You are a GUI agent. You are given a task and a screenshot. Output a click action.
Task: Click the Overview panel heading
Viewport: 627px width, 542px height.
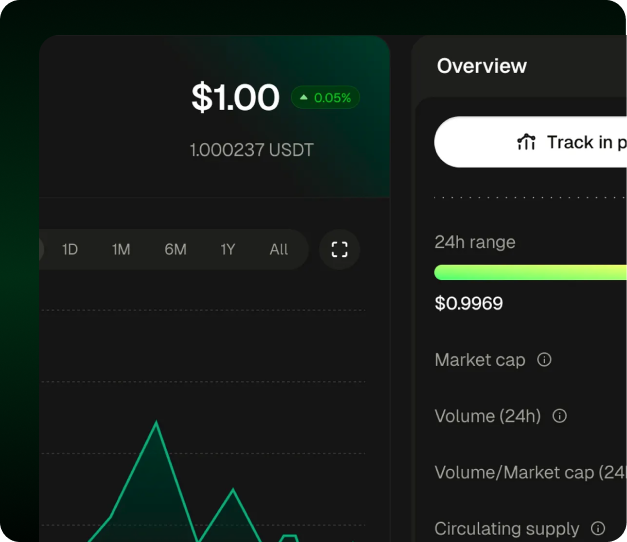[x=482, y=66]
